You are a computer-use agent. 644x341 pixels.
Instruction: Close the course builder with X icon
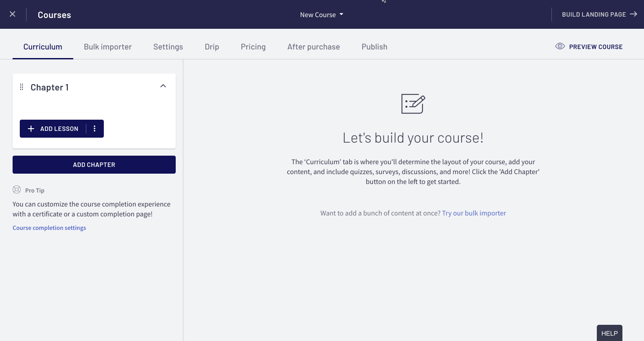point(13,14)
